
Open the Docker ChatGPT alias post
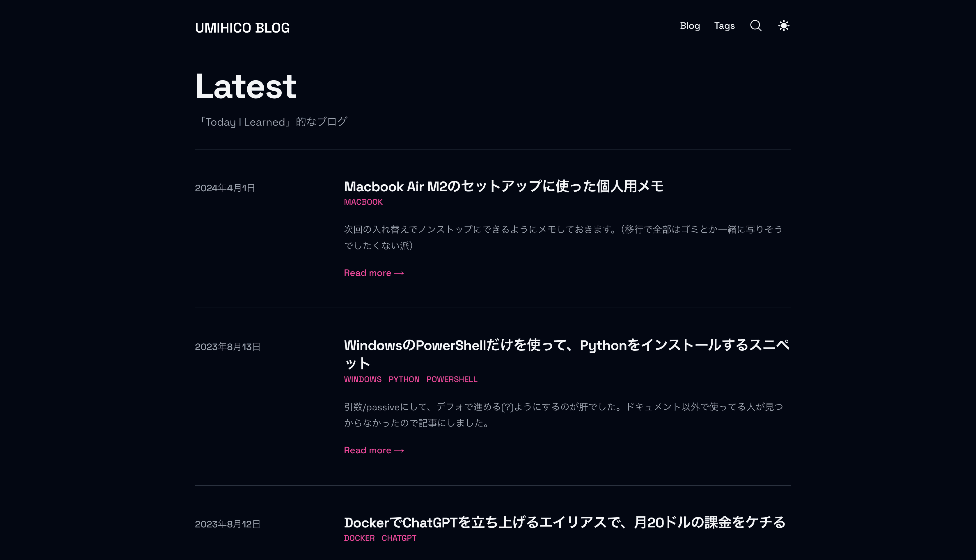[565, 522]
